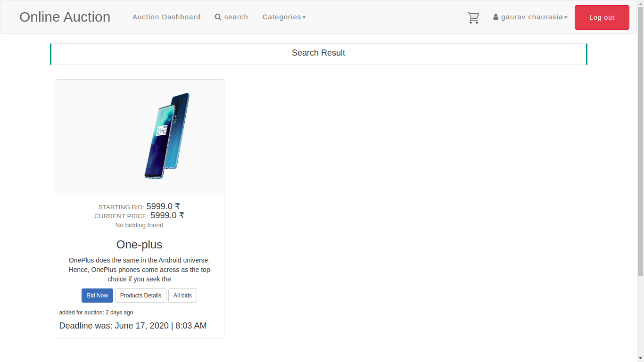Click the scrollbar down arrow
Viewport: 644px width, 362px height.
coord(640,359)
